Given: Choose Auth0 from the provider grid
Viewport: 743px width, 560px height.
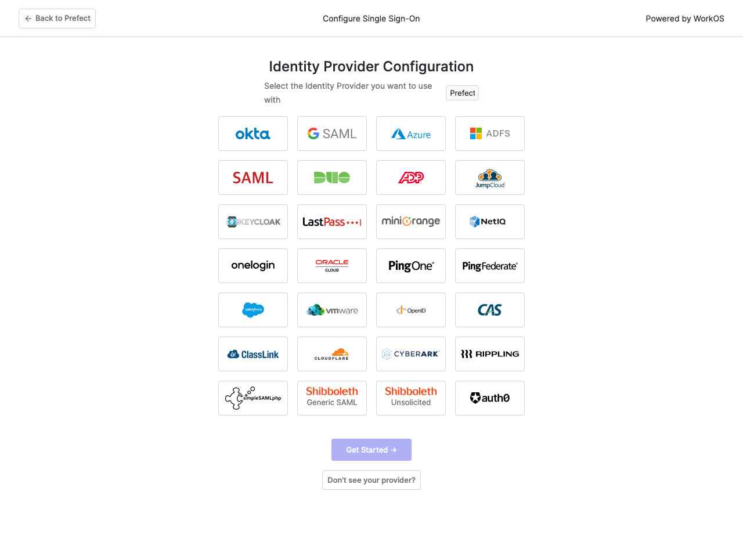Looking at the screenshot, I should pos(490,398).
